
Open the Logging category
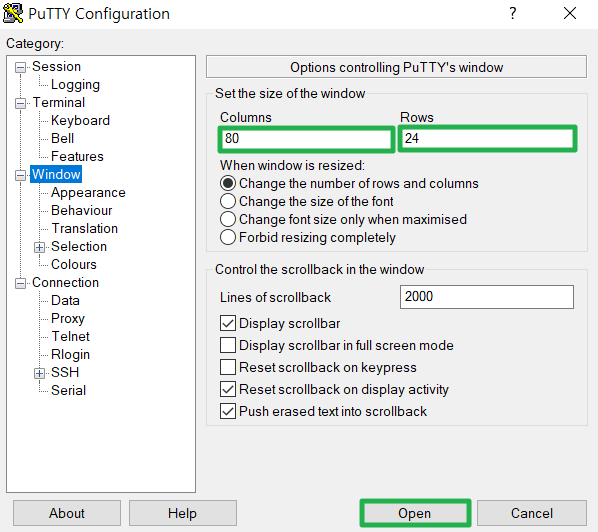[75, 84]
